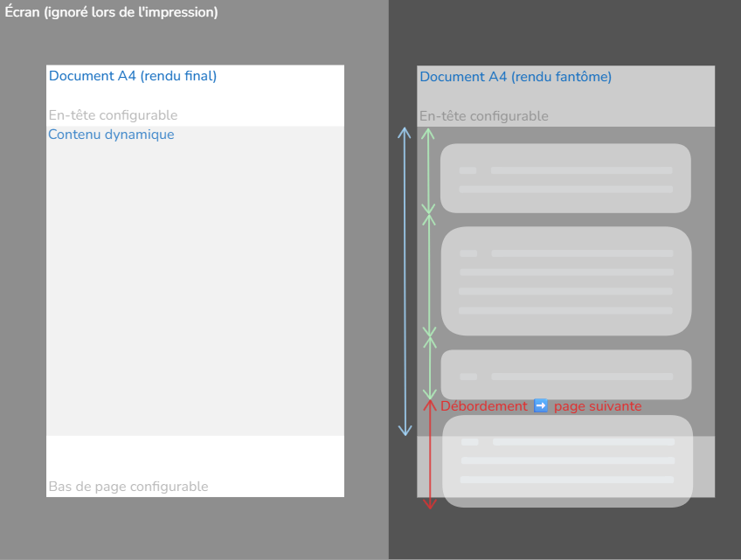Click the red overflow arrow
This screenshot has width=741, height=560.
click(429, 454)
